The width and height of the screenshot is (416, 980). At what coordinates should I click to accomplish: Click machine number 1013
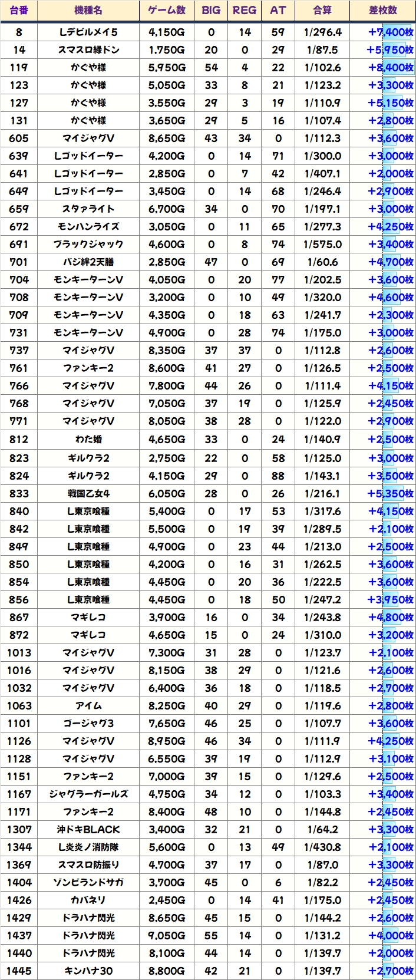point(19,652)
